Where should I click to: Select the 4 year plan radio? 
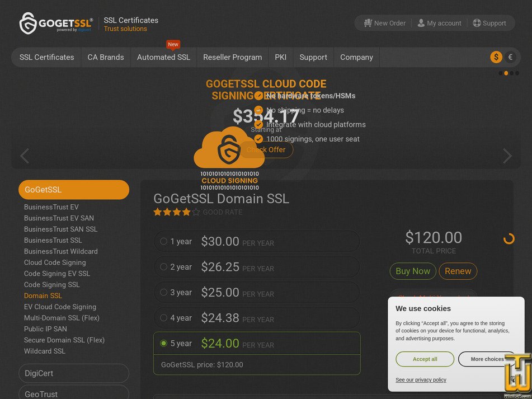pyautogui.click(x=163, y=318)
